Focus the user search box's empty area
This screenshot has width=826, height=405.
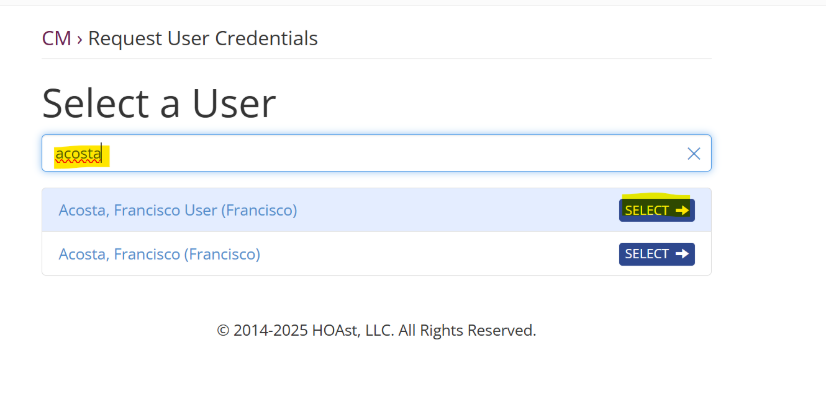tap(400, 153)
